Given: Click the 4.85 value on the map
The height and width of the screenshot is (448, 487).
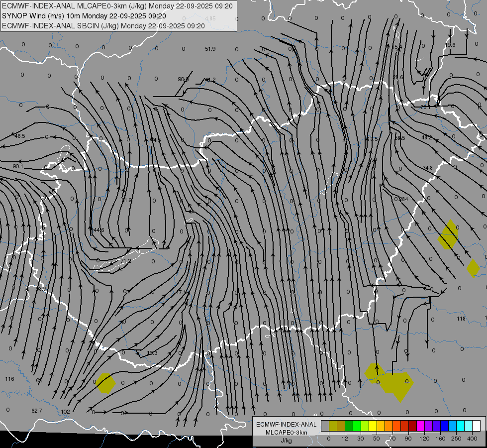Looking at the screenshot, I should (210, 18).
